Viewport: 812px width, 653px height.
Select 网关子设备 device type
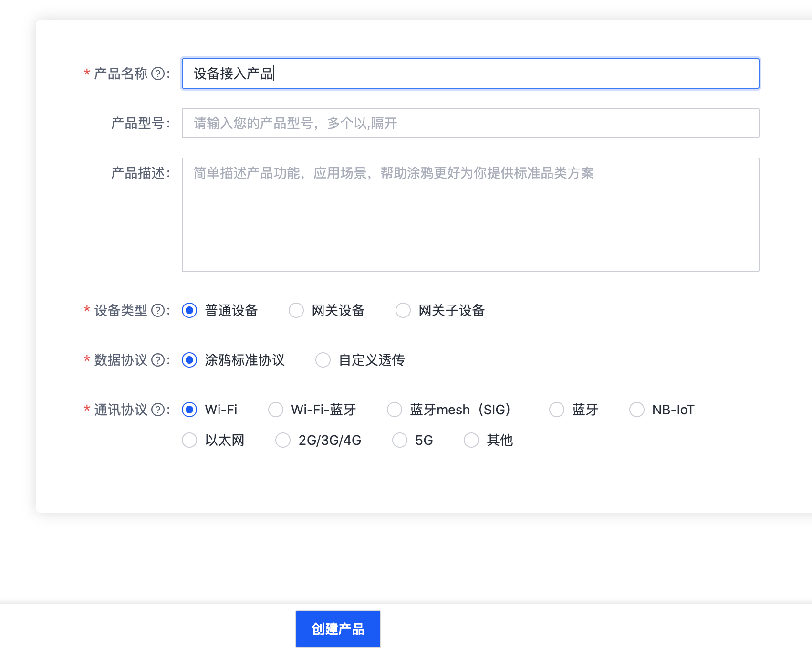pos(403,310)
